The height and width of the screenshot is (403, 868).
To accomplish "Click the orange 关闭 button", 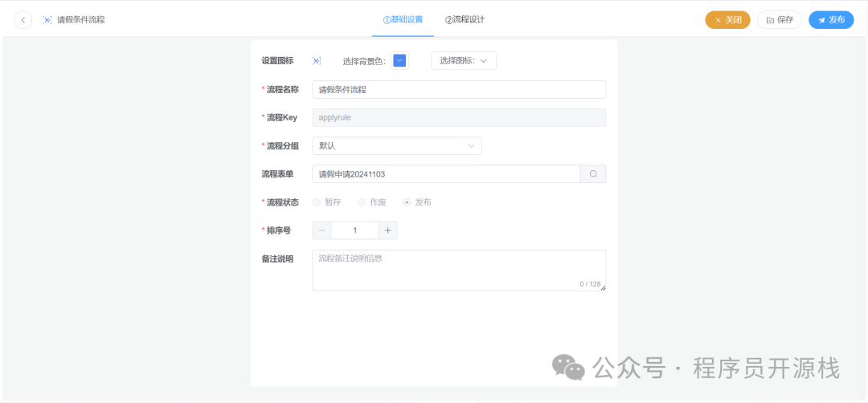I will (727, 20).
